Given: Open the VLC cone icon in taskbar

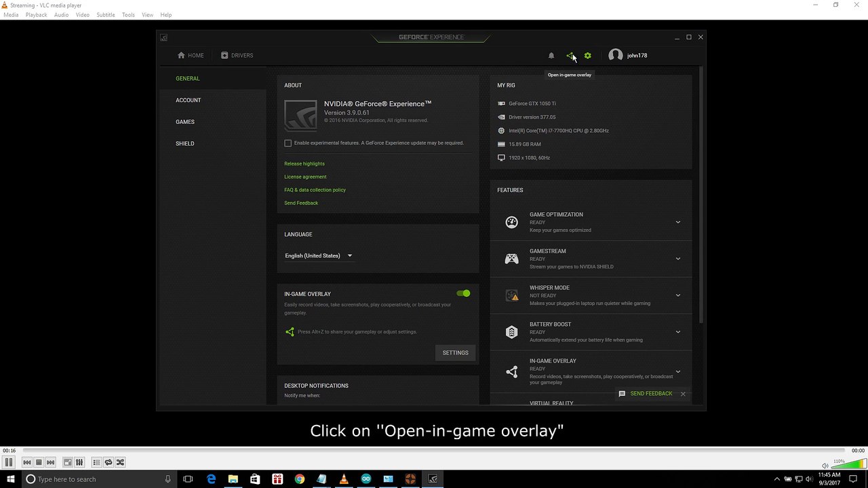Looking at the screenshot, I should [344, 479].
